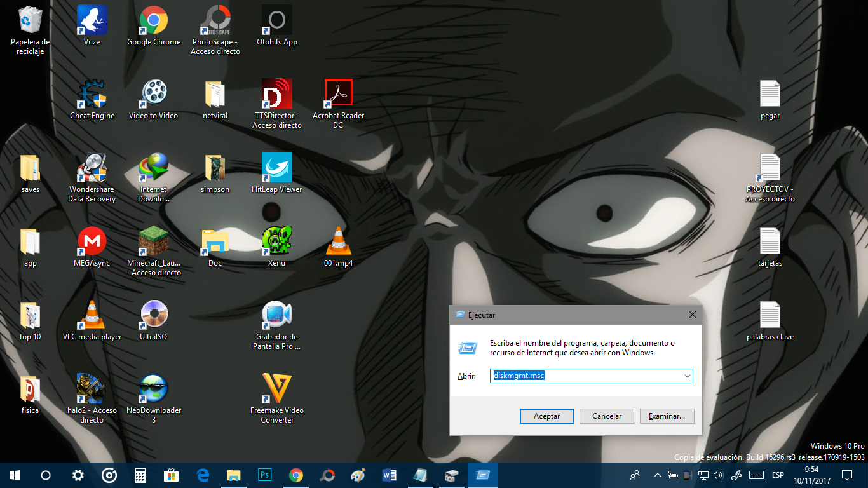Select the Xenu desktop icon
The height and width of the screenshot is (488, 868).
tap(276, 247)
